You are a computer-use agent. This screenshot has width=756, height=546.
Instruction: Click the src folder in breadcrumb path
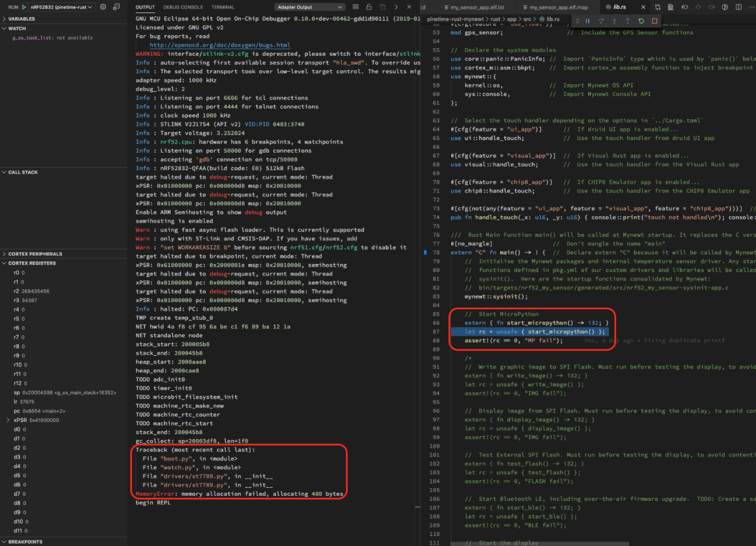(x=527, y=19)
